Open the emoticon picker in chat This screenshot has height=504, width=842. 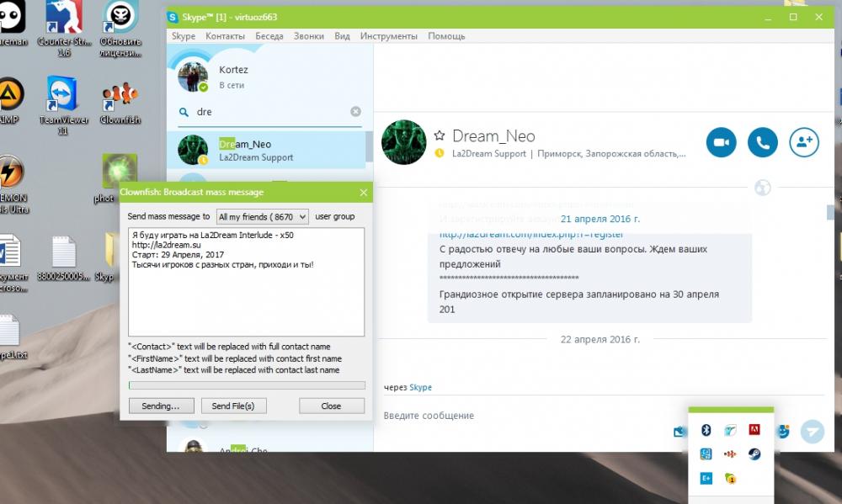(x=783, y=431)
